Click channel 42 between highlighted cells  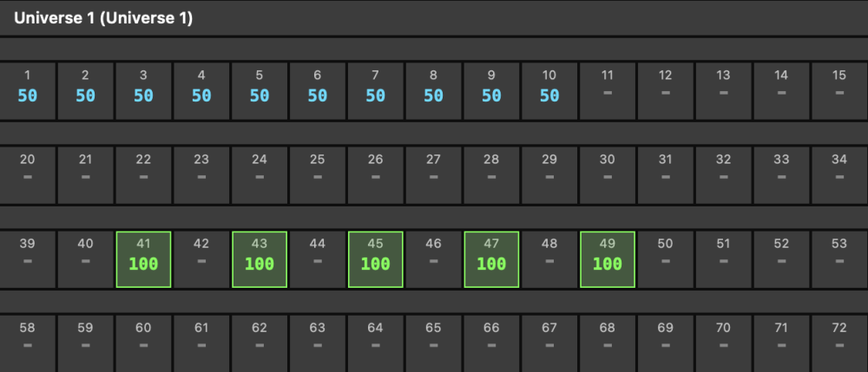pos(201,258)
